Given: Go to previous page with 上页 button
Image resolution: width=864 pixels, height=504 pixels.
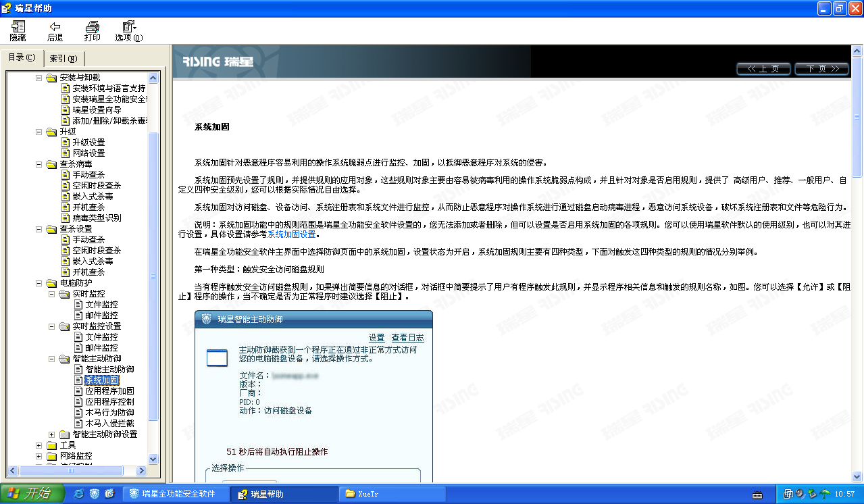Looking at the screenshot, I should 763,68.
